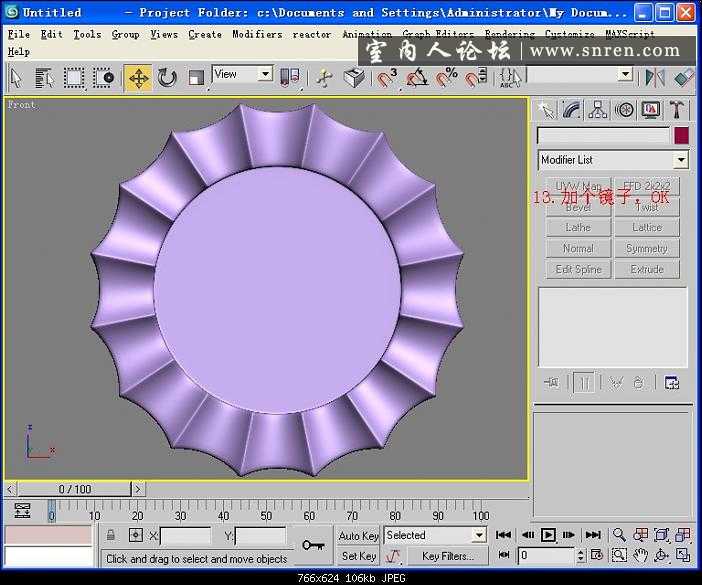Toggle Selection Lock padlock
Screen dimensions: 702x585
pos(111,535)
